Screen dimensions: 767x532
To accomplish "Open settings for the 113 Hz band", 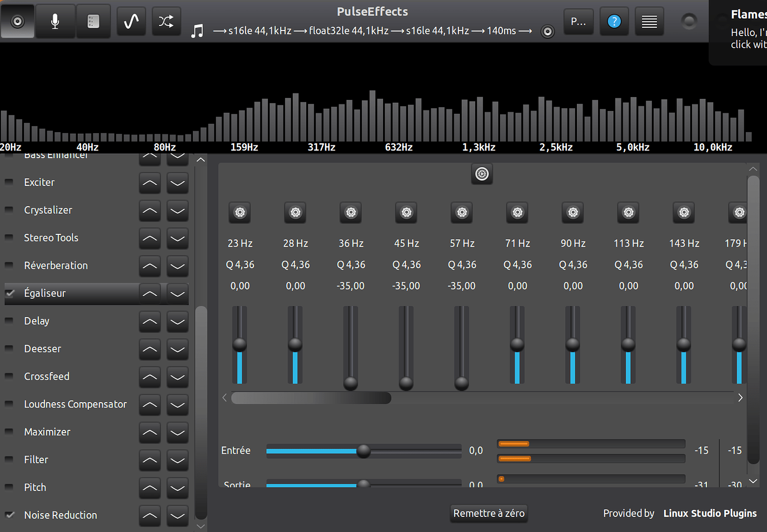I will pos(629,212).
